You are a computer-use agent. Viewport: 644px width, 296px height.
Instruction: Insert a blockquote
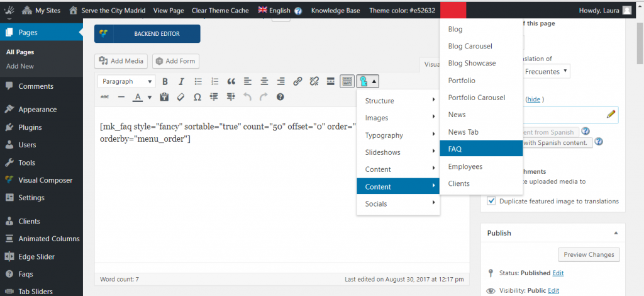pyautogui.click(x=231, y=81)
